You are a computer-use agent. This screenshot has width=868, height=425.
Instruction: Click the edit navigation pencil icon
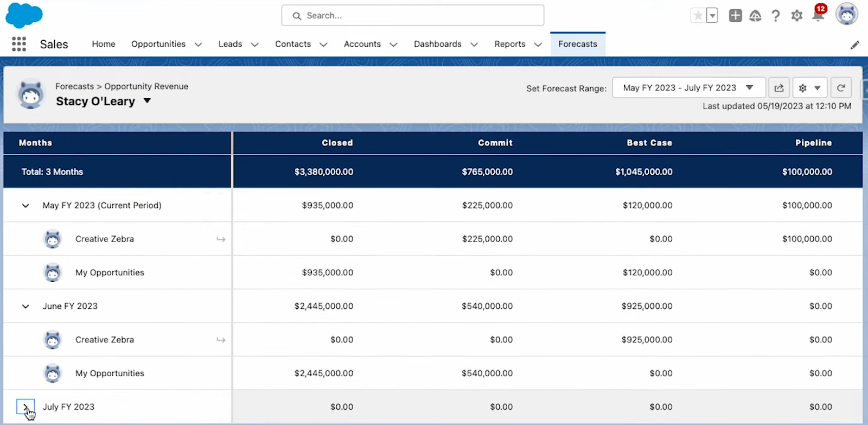[x=854, y=45]
